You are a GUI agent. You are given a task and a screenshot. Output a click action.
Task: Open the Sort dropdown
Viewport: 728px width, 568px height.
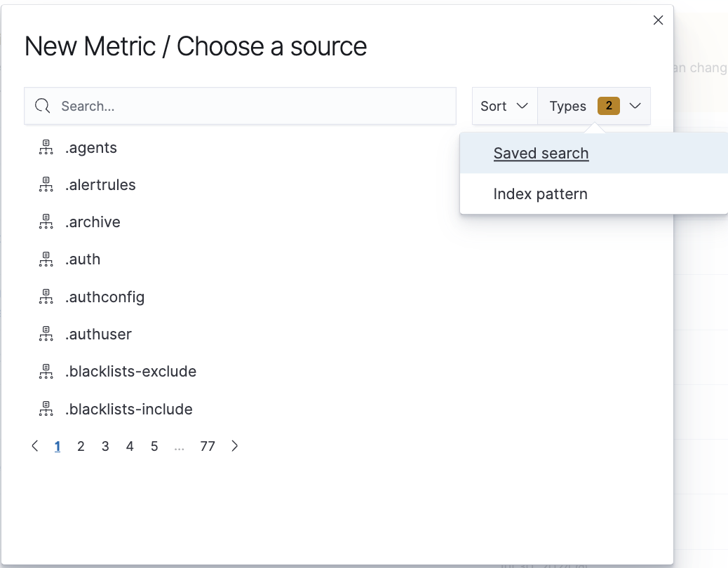point(504,107)
